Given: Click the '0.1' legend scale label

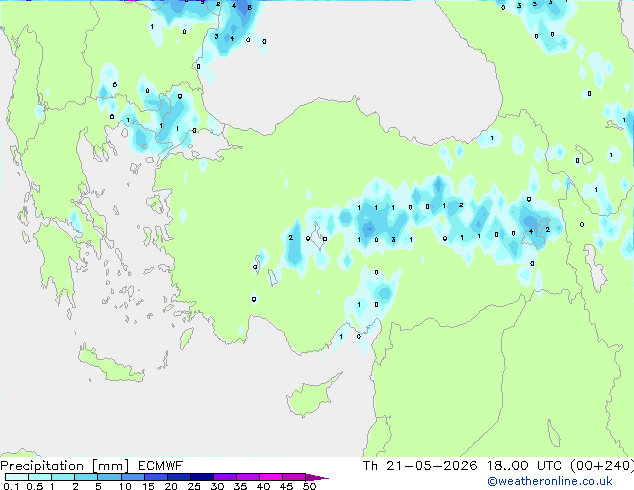Looking at the screenshot, I should click(11, 486).
